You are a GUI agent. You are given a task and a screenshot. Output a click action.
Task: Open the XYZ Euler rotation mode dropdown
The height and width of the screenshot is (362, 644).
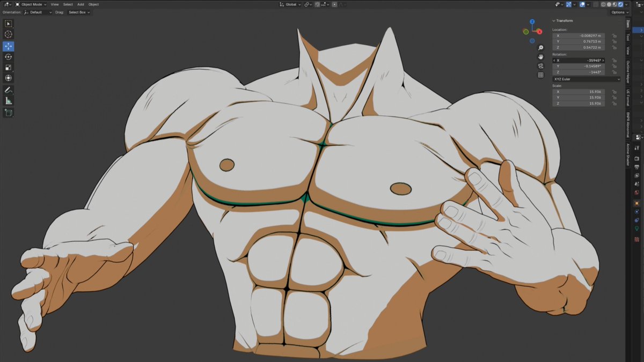pos(586,79)
